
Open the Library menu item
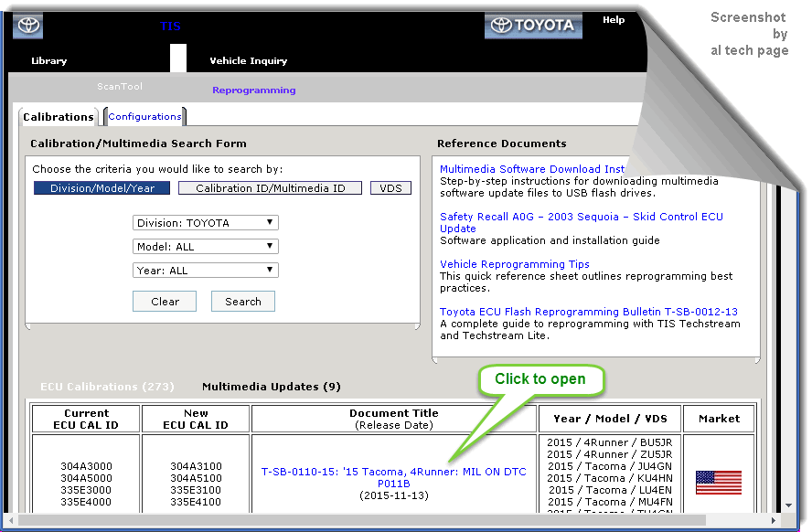(49, 61)
